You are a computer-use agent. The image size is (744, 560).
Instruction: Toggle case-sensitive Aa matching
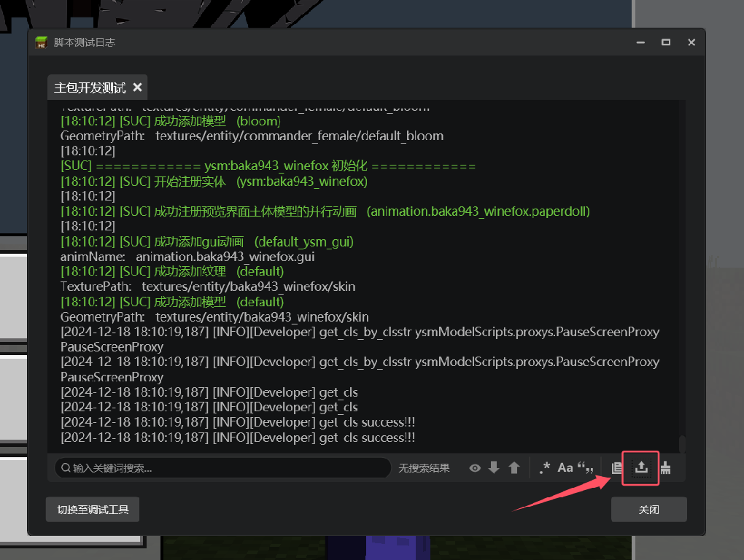(x=565, y=468)
